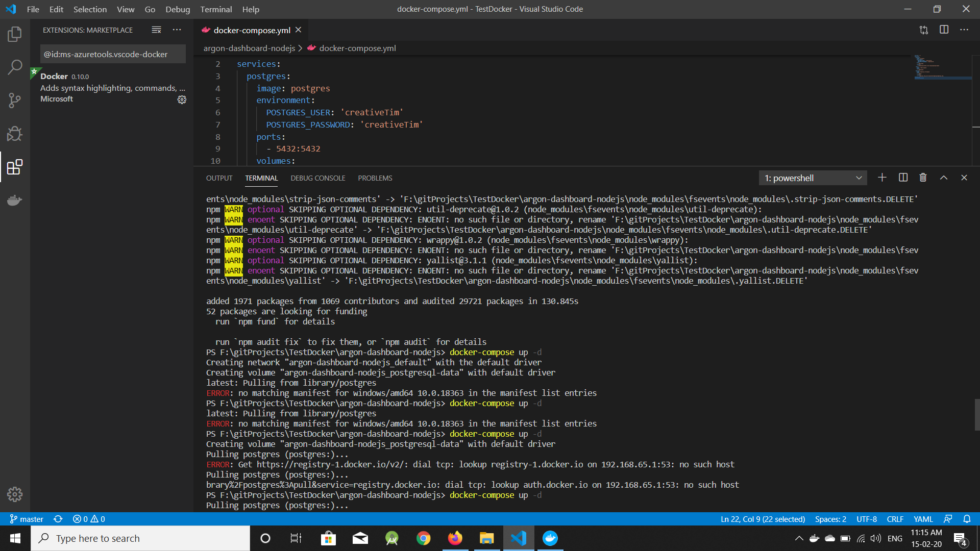Viewport: 980px width, 551px height.
Task: Open extensions panel more actions menu
Action: tap(177, 30)
